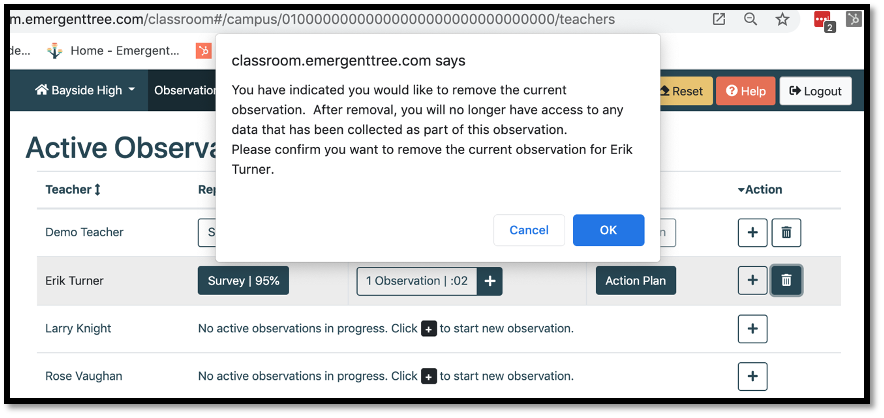The height and width of the screenshot is (418, 884).
Task: Toggle Action column sort arrow
Action: 760,189
